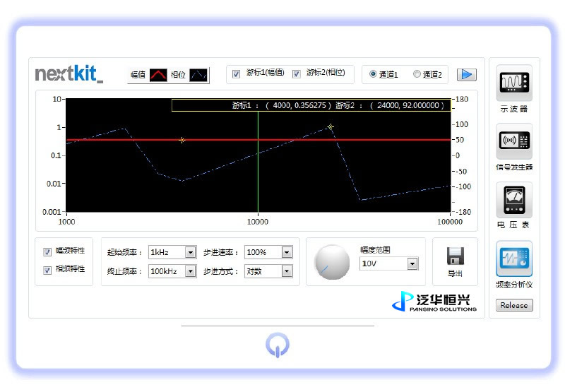Toggle the 游标1(幅值) cursor checkbox

(237, 73)
